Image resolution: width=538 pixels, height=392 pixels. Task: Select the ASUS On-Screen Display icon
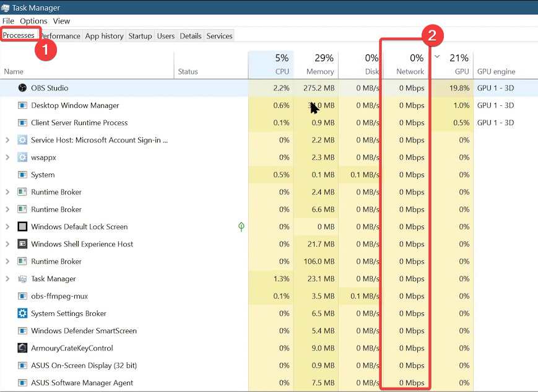[21, 365]
